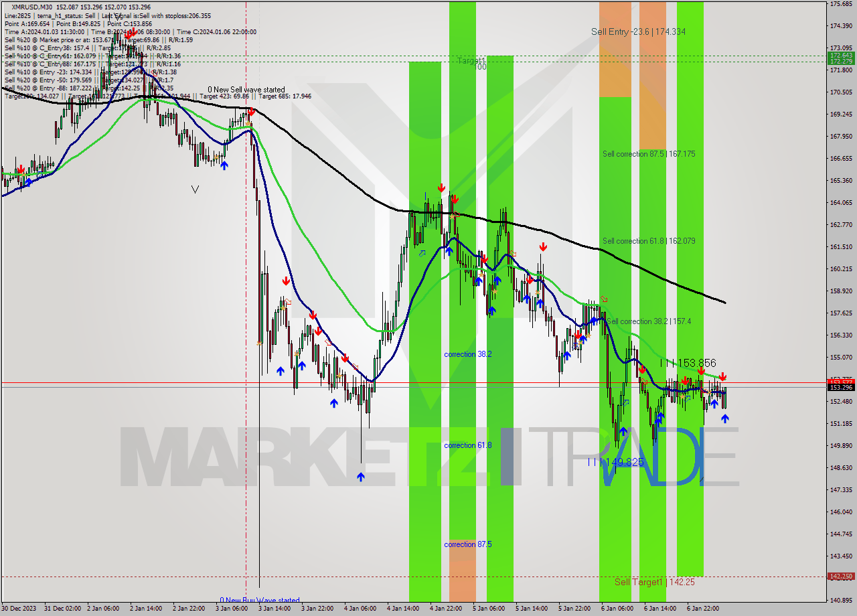Click the 'Sell correction 87.5 | 167.175' label
Screen dimensions: 857x616
[649, 154]
